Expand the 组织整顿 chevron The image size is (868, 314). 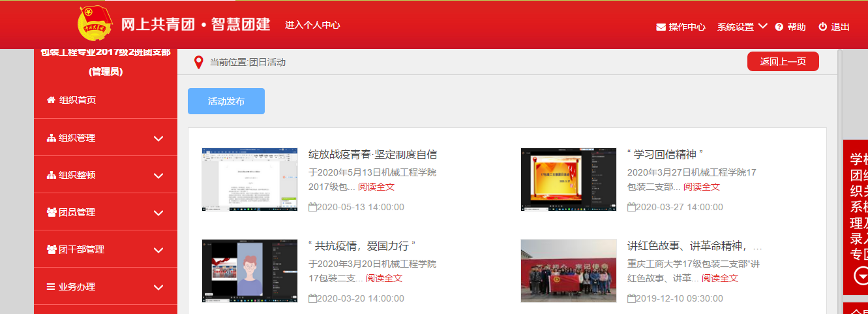[x=158, y=175]
